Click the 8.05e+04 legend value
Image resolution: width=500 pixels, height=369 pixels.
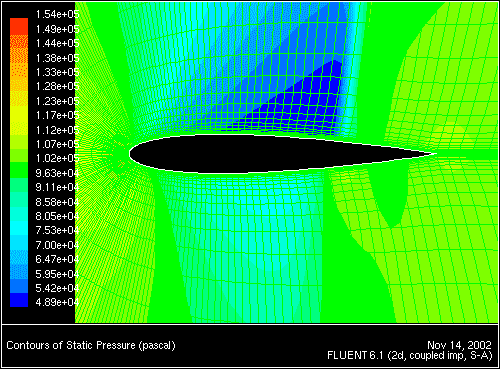coord(57,216)
